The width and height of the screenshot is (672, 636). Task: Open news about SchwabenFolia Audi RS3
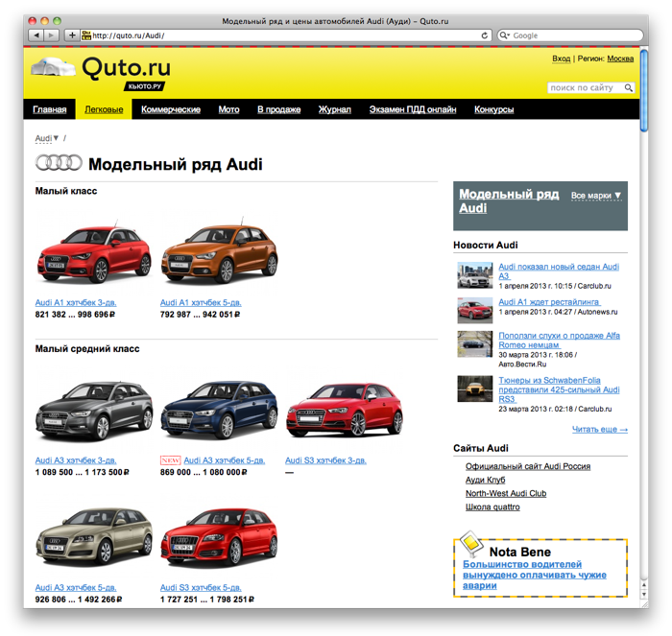[559, 389]
